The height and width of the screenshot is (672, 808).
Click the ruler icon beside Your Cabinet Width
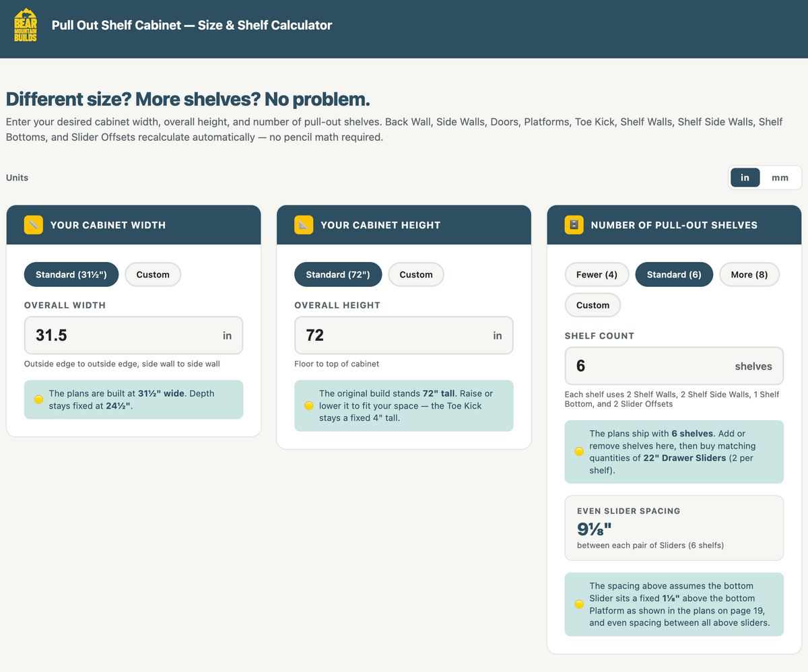[34, 225]
